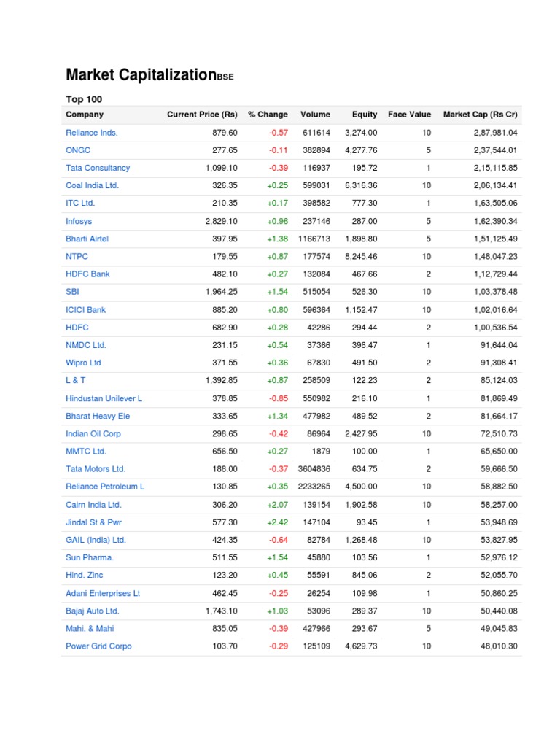Open the Infosys company link
This screenshot has height=747, width=560.
pos(79,222)
